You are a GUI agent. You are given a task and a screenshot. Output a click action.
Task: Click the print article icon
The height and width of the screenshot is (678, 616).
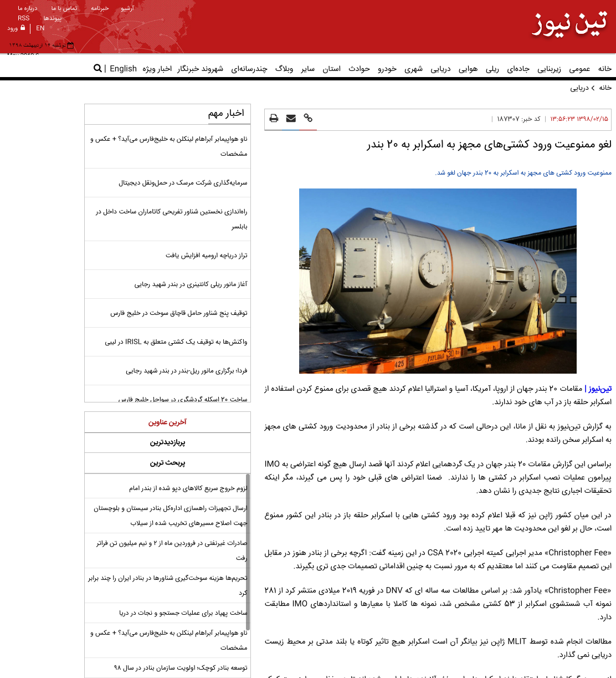[274, 118]
